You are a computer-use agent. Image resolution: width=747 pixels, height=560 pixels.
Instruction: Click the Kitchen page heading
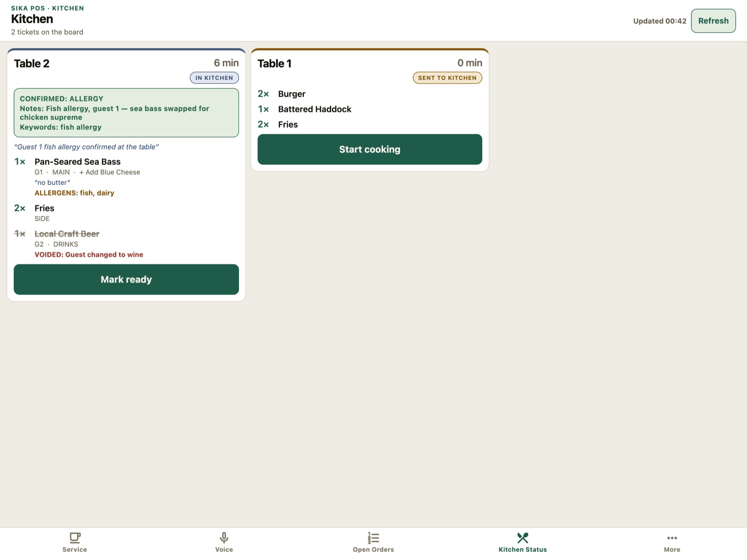point(32,19)
